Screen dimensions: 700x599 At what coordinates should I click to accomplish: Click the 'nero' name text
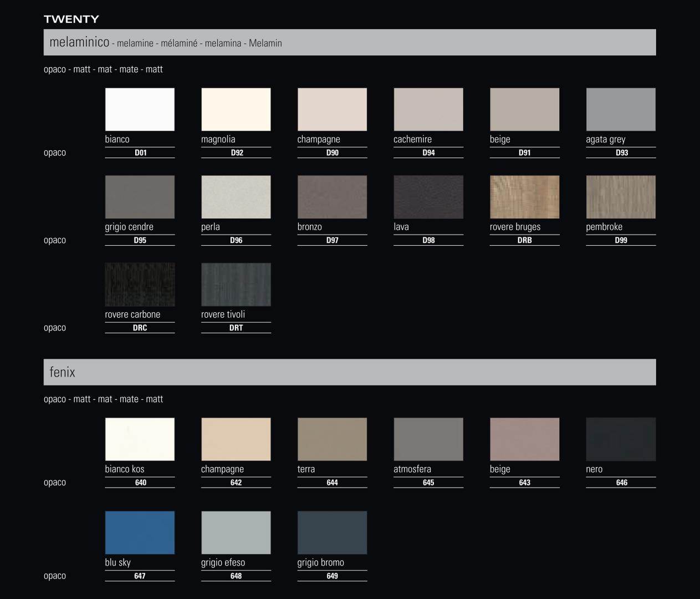[x=594, y=469]
